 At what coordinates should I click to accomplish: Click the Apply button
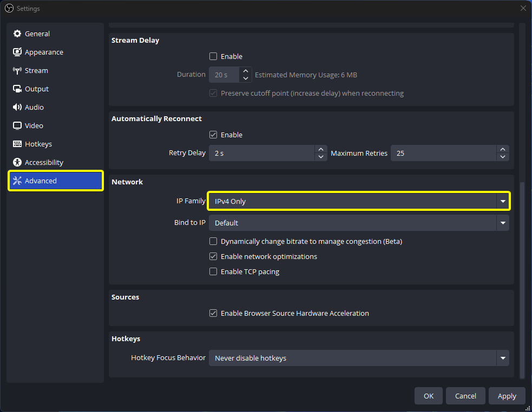pos(507,396)
